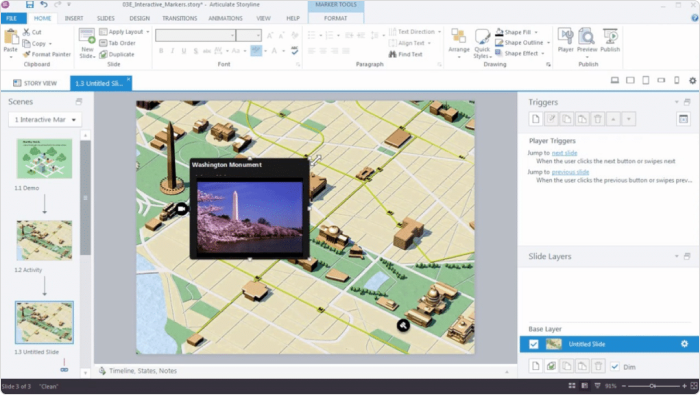Click the black marker near the Capitol building
This screenshot has height=395, width=700.
tap(403, 325)
